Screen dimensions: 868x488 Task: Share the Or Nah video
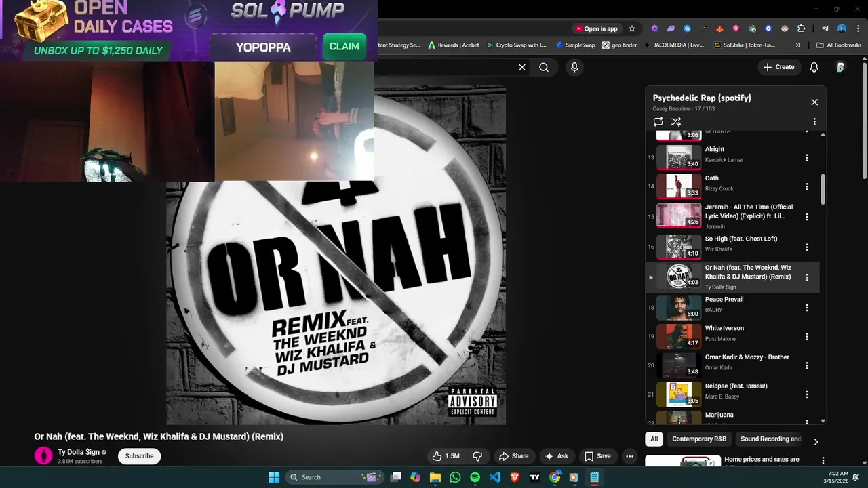(513, 456)
